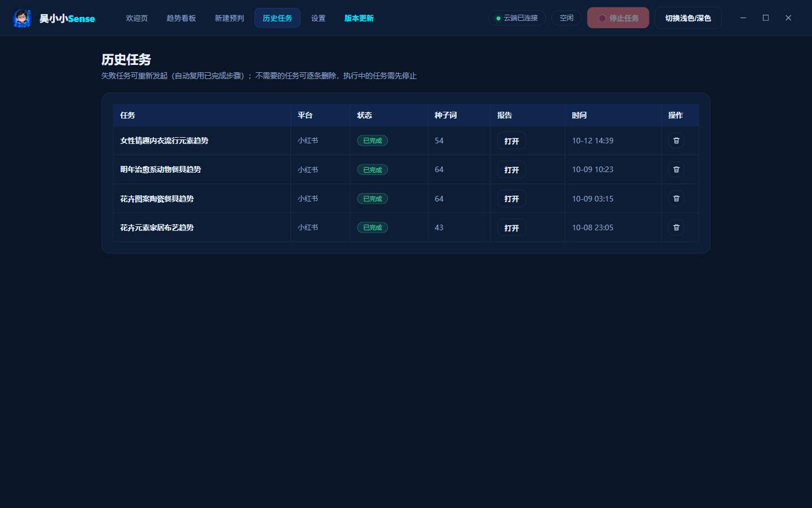Click the 云端已连接 status badge
Viewport: 812px width, 508px height.
pyautogui.click(x=517, y=18)
